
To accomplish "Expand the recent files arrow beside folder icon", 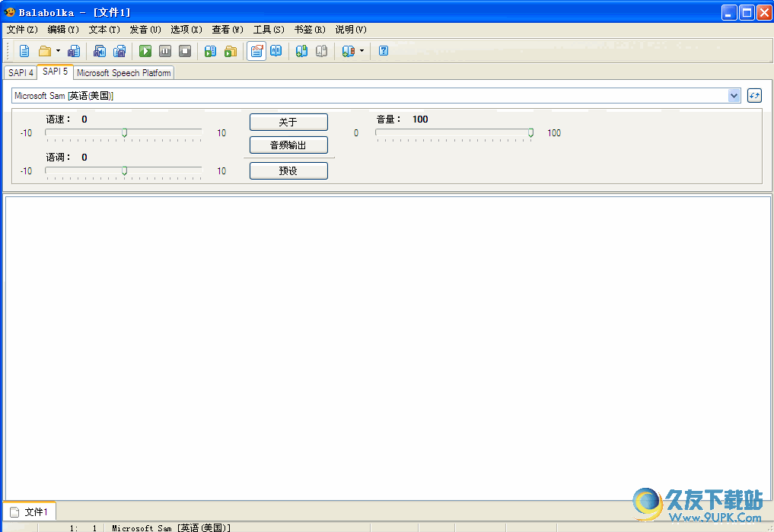I will click(59, 51).
